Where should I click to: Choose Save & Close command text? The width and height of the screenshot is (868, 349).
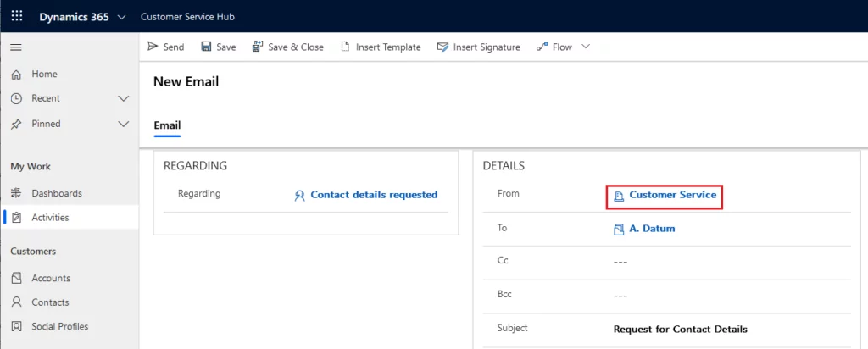(x=296, y=47)
